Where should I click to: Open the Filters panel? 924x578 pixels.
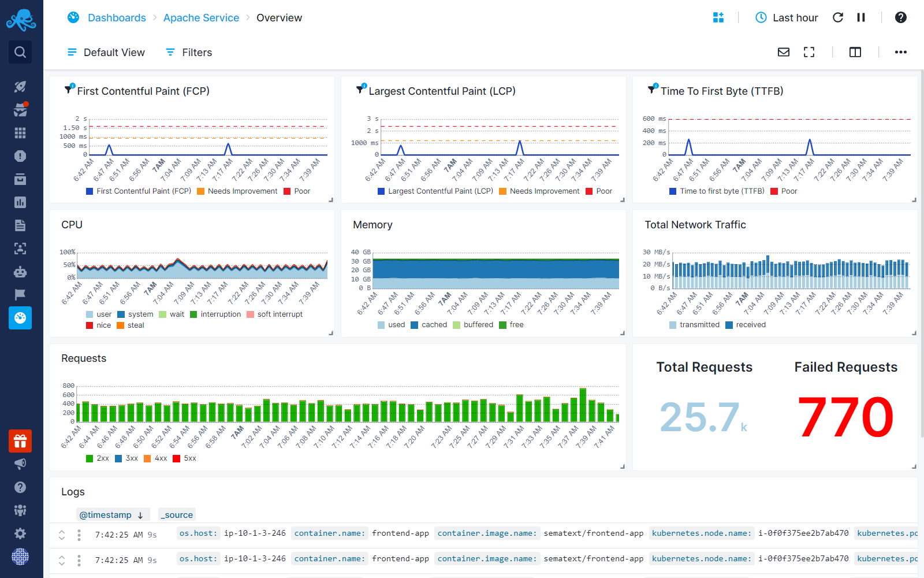click(x=189, y=53)
